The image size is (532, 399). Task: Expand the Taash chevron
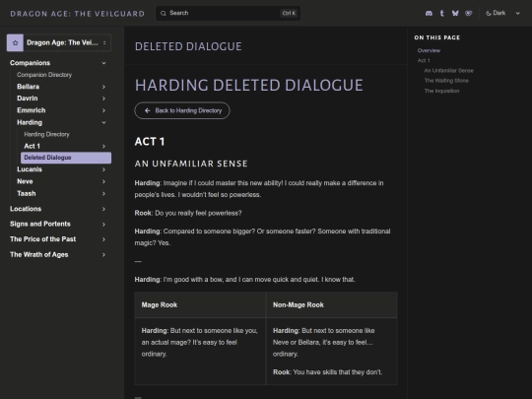(103, 194)
